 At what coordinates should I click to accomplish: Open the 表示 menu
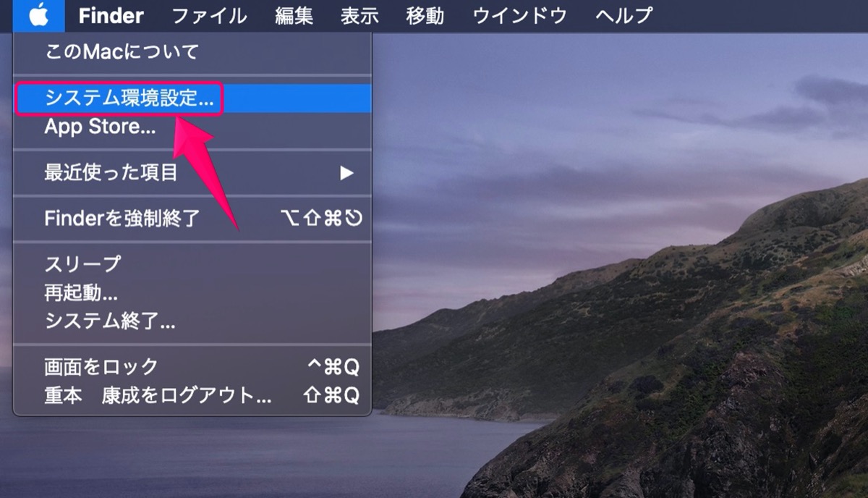tap(359, 15)
